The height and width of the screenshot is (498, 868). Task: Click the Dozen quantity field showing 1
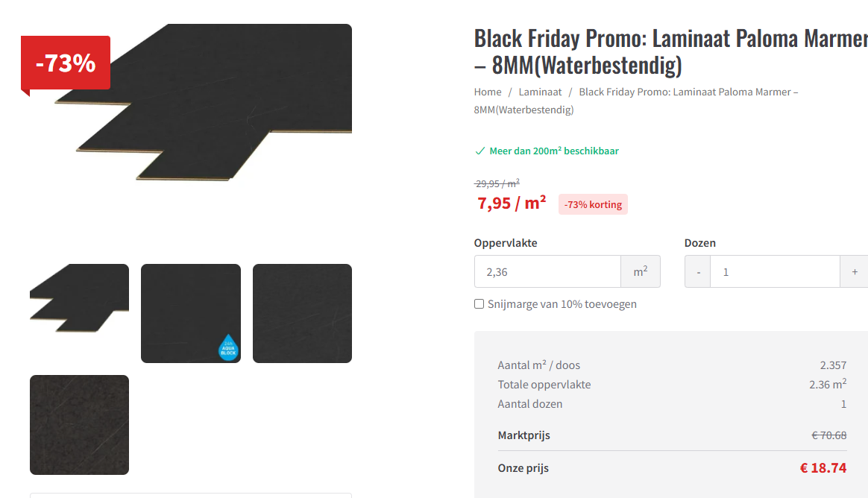point(775,271)
